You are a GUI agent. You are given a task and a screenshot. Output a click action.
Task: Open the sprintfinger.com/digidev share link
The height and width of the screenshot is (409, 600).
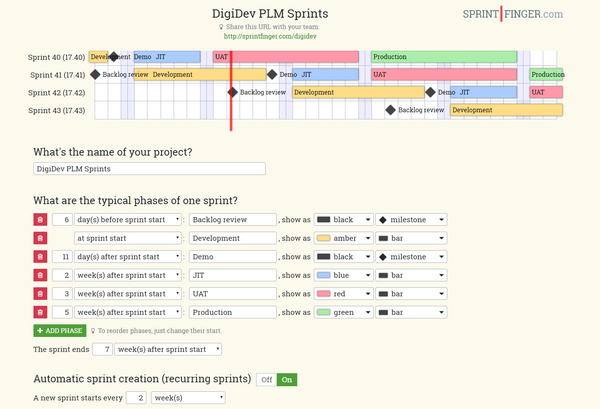[x=270, y=36]
